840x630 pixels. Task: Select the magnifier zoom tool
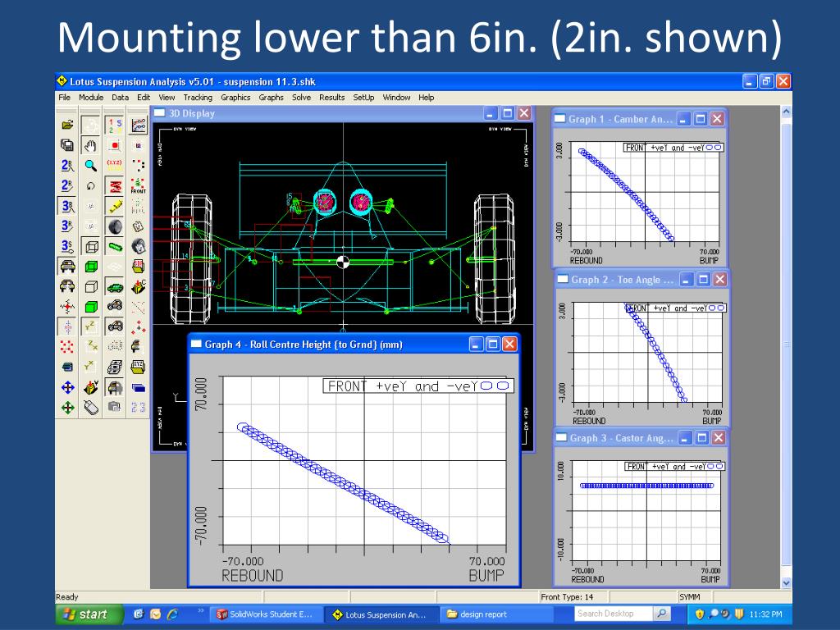(x=91, y=166)
